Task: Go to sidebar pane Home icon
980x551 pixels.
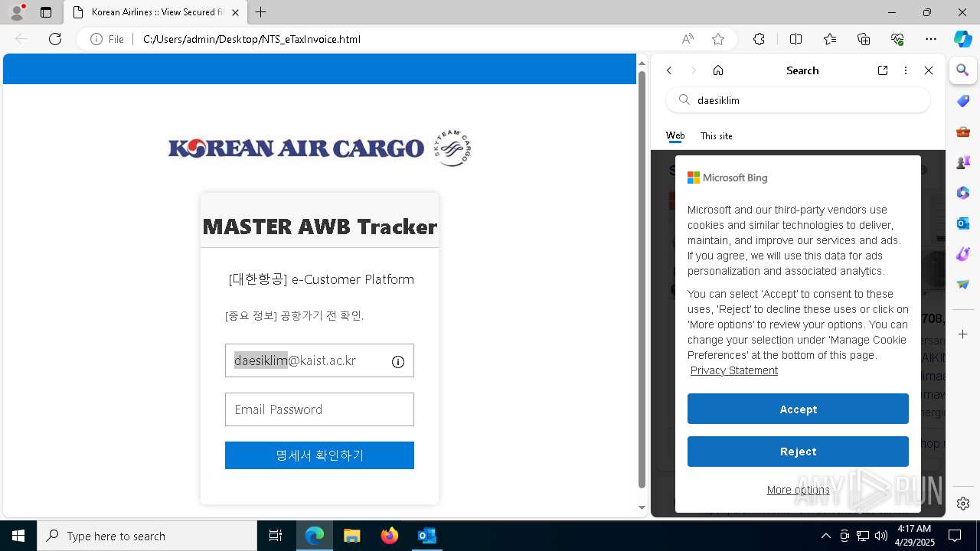Action: pos(718,70)
